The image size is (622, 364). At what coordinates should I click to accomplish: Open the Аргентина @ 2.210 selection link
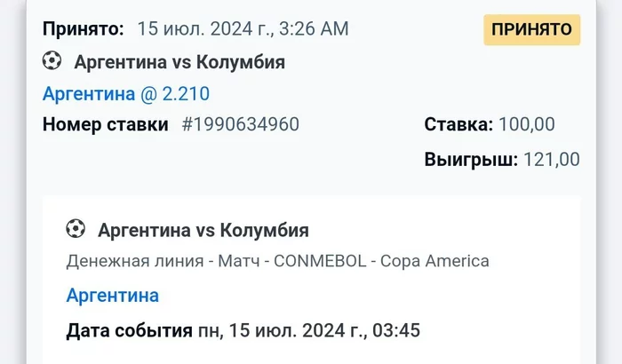point(126,93)
